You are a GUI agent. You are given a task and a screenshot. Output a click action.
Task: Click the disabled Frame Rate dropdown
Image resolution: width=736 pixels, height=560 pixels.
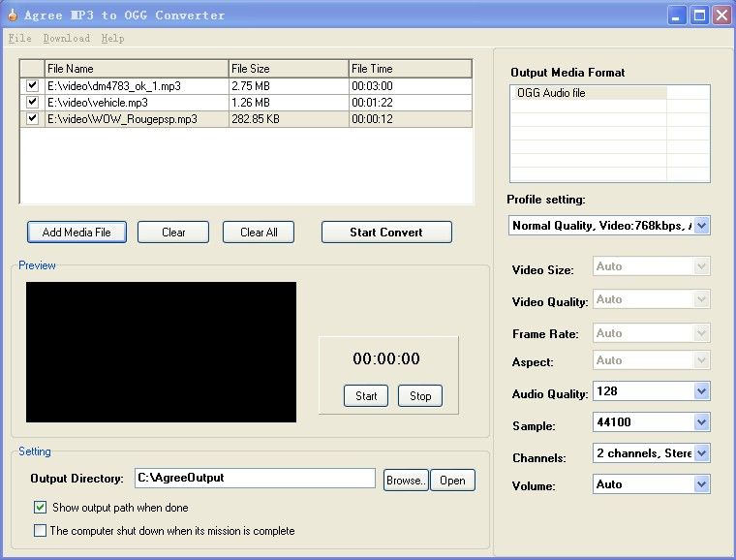coord(652,333)
